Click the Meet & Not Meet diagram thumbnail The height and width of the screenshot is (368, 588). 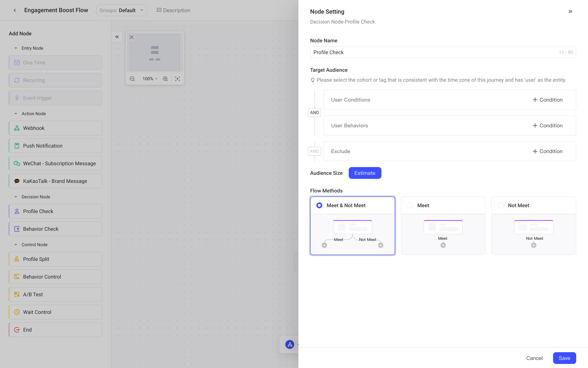pos(353,234)
